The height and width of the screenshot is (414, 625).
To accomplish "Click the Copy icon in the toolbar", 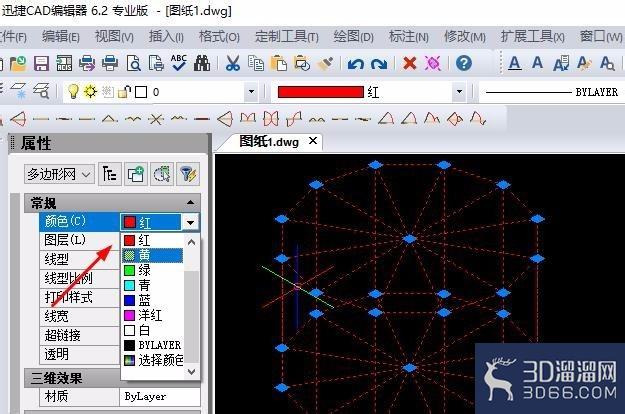I will pyautogui.click(x=256, y=63).
